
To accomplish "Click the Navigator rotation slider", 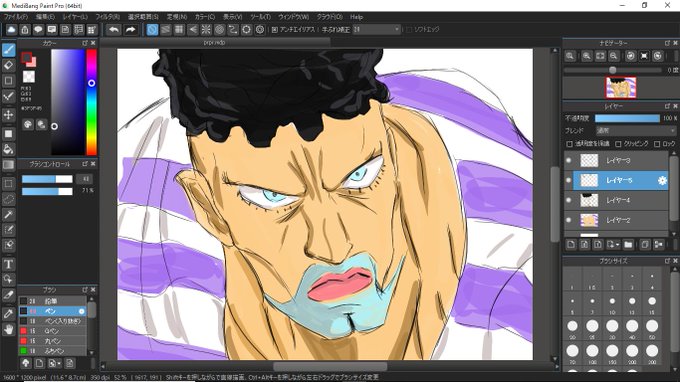I will [612, 70].
